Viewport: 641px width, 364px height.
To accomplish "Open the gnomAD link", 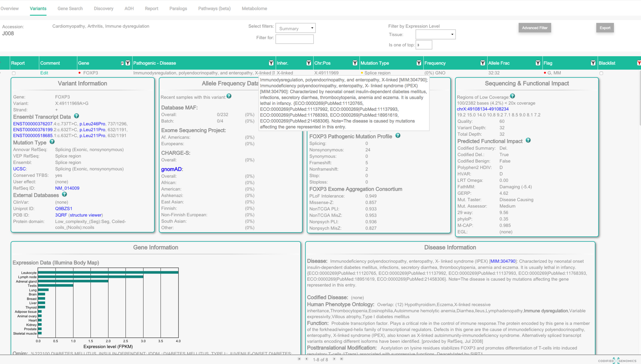I will pos(171,169).
